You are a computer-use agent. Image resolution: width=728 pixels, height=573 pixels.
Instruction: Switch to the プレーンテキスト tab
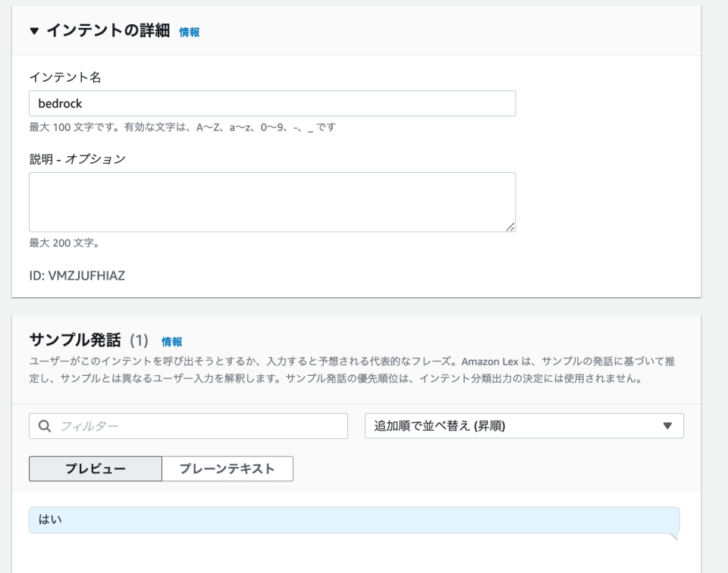pos(227,468)
